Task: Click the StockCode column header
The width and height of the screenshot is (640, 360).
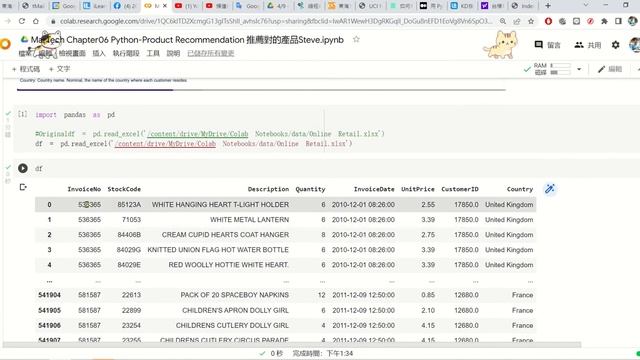Action: coord(124,189)
